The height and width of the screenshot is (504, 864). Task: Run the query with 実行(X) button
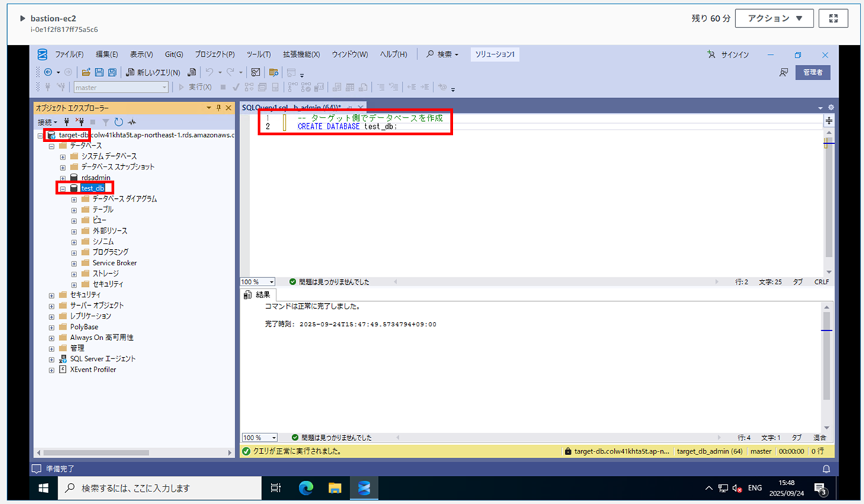(195, 87)
